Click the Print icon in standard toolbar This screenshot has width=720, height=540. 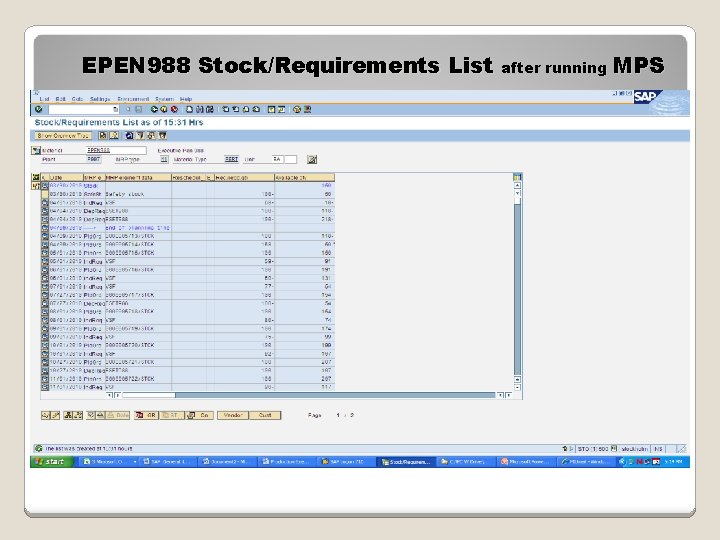click(189, 109)
